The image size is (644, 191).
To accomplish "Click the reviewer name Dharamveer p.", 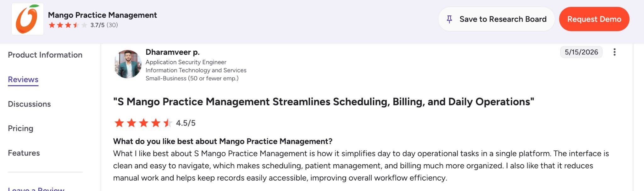I will tap(173, 52).
